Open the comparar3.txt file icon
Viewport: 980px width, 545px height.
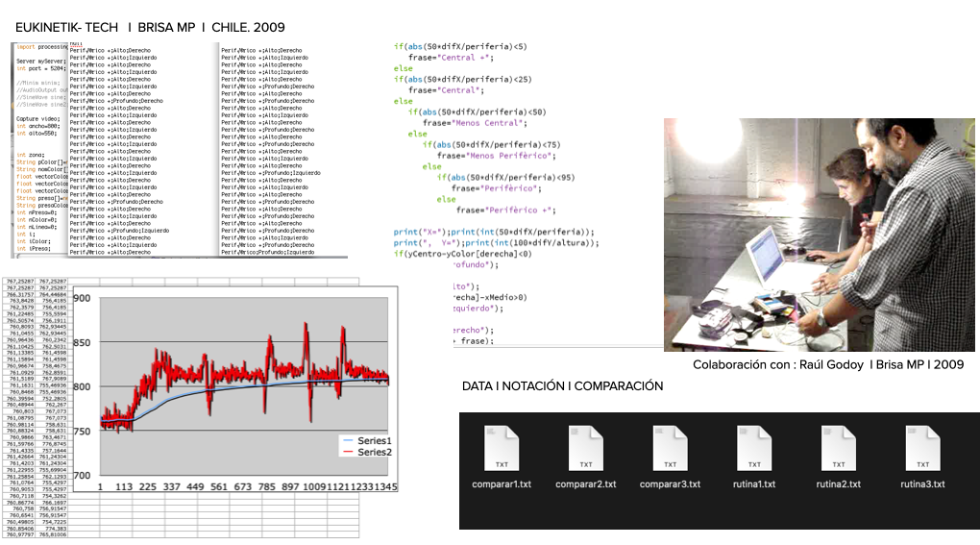(670, 447)
